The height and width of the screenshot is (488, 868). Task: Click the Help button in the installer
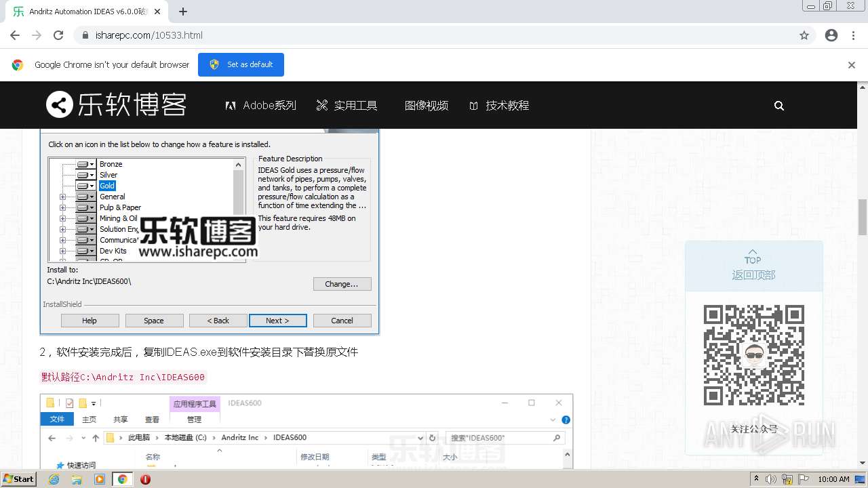[x=90, y=321]
